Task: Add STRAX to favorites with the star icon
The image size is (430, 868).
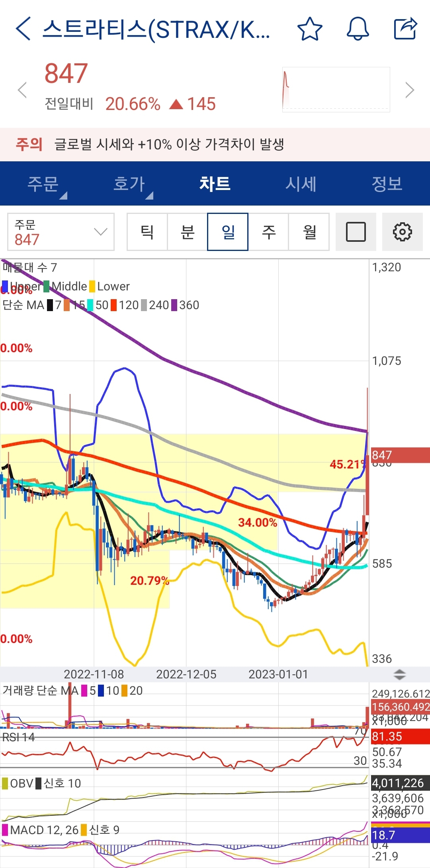Action: (310, 29)
